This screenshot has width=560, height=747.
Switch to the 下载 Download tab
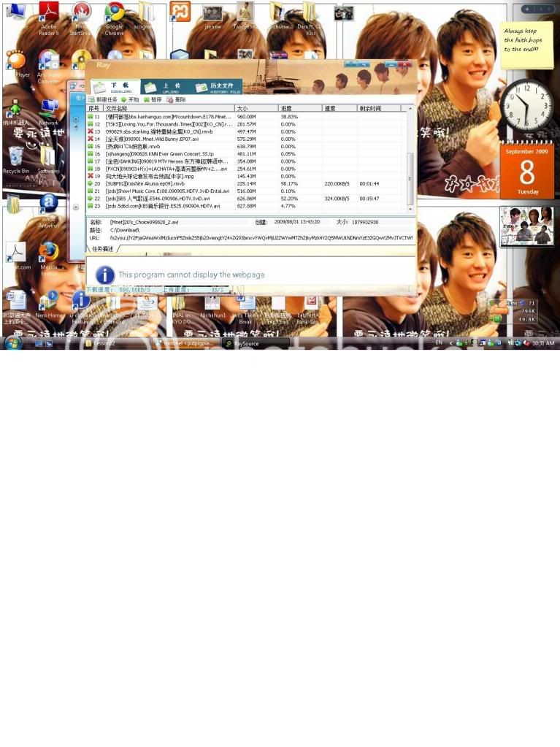tap(113, 87)
